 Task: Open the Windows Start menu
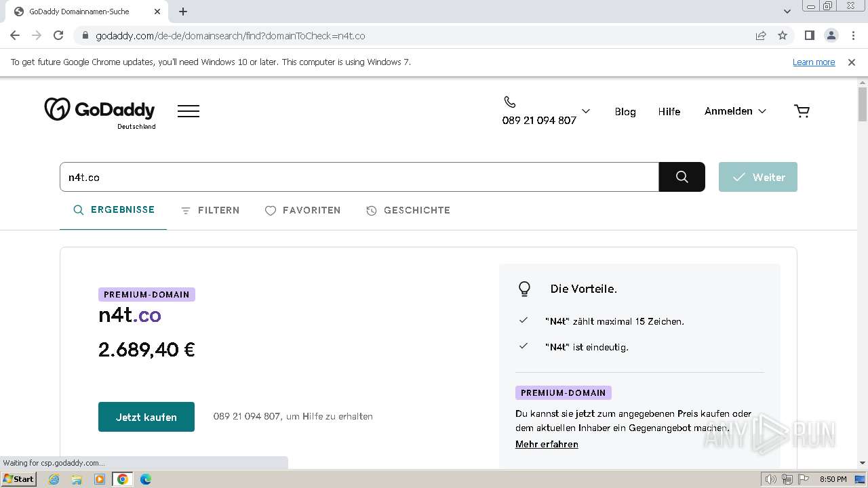(18, 479)
